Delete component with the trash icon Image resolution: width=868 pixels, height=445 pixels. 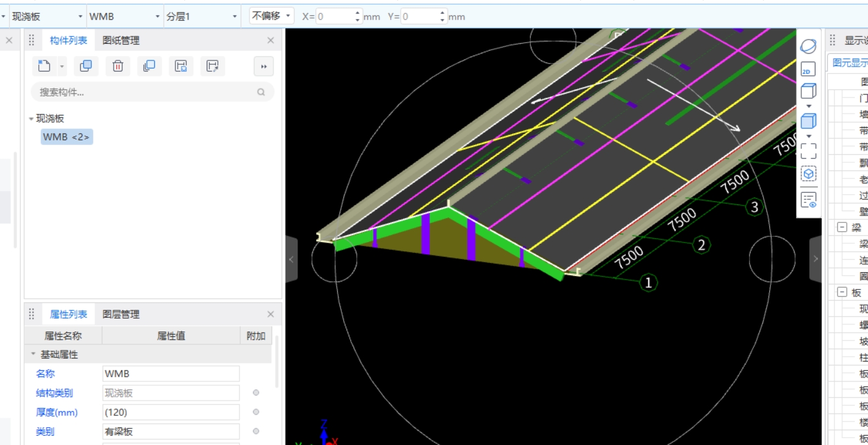click(118, 66)
